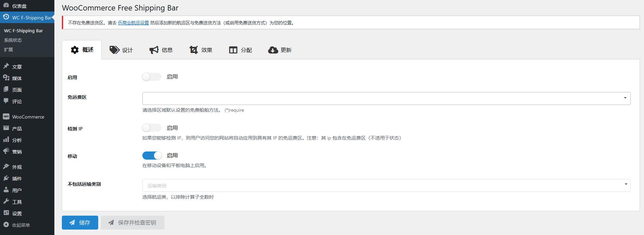
Task: Click the collapse arrow icon beside 收起菜单
Action: tap(6, 224)
